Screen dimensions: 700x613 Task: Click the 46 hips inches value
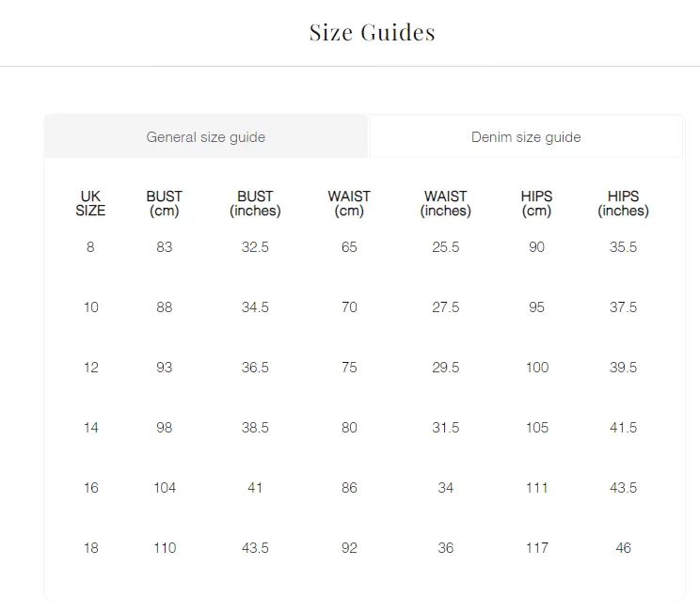tap(623, 548)
